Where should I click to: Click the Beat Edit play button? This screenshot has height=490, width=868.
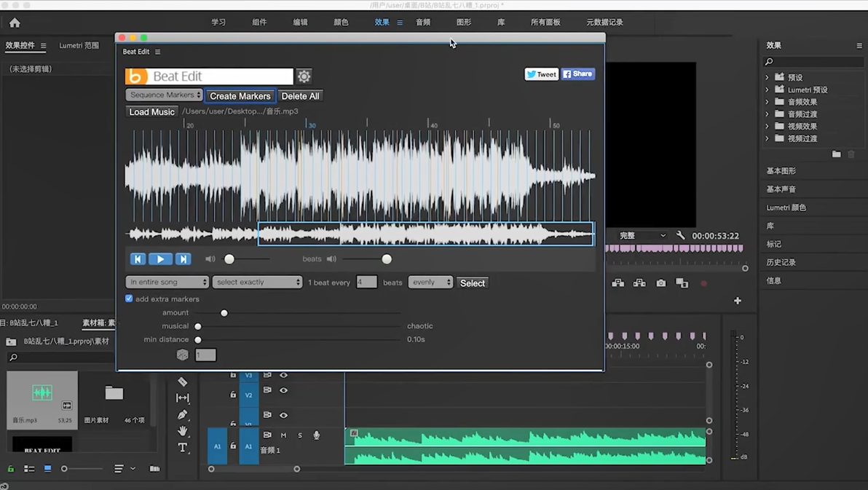(160, 258)
